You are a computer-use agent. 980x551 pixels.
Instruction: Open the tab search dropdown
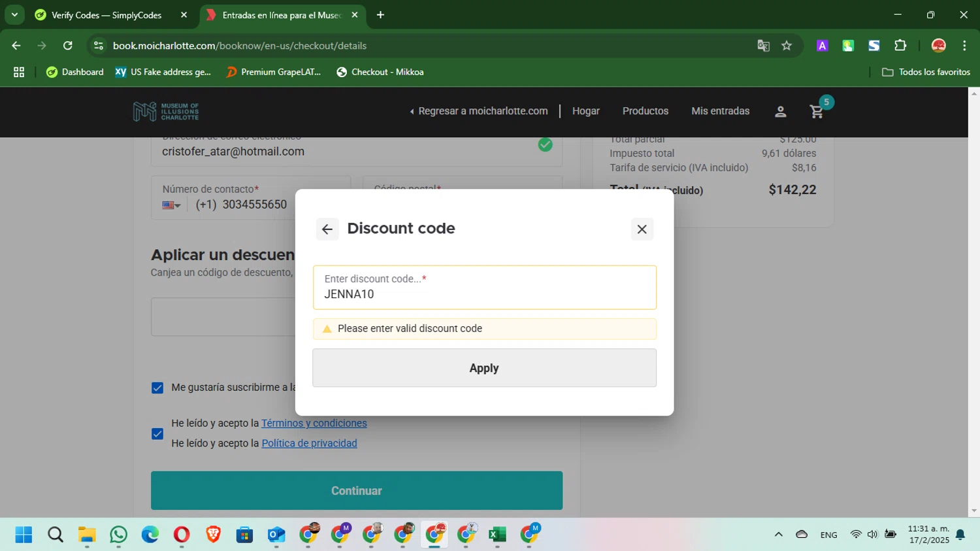point(14,15)
